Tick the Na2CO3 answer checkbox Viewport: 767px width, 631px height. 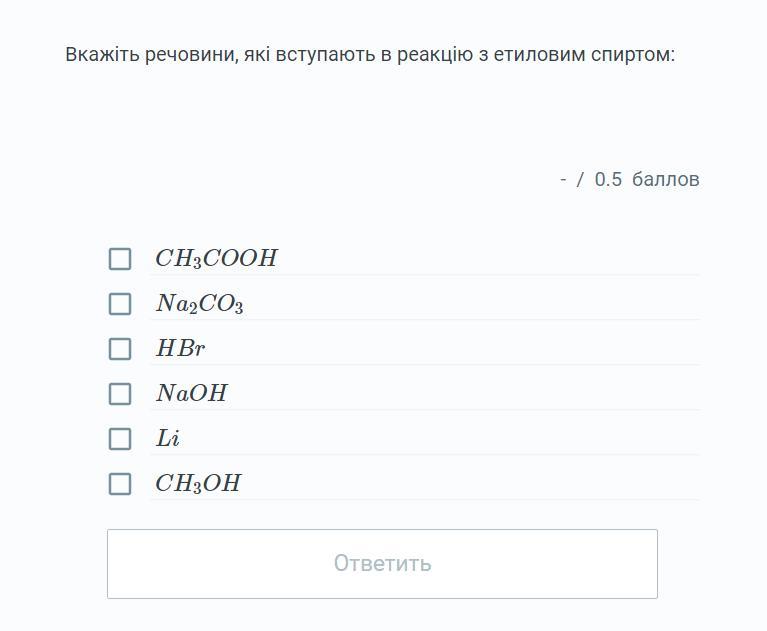(120, 304)
